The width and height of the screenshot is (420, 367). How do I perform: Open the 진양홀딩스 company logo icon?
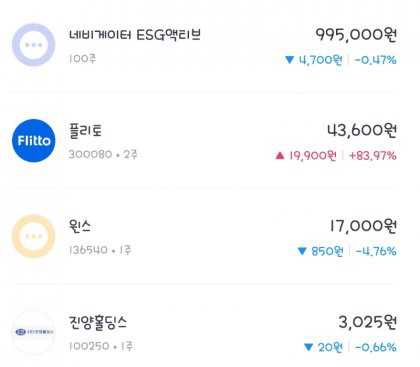pyautogui.click(x=34, y=332)
